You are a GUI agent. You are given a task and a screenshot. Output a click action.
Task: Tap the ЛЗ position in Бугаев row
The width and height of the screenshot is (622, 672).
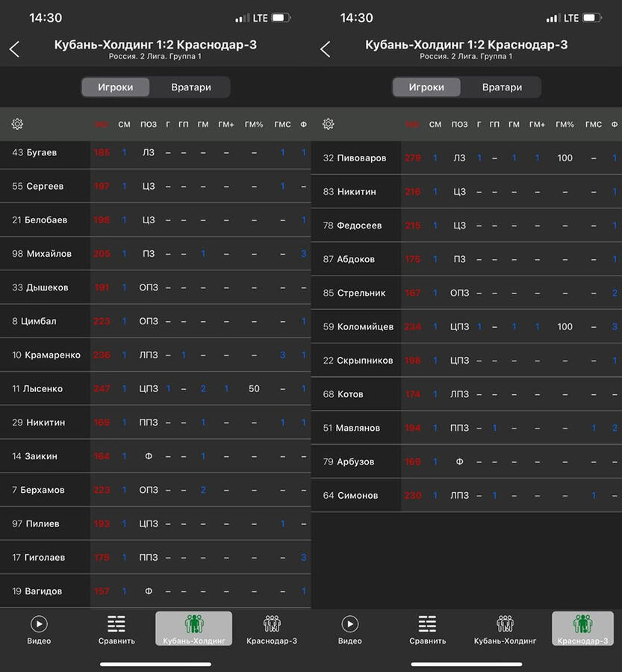click(149, 152)
